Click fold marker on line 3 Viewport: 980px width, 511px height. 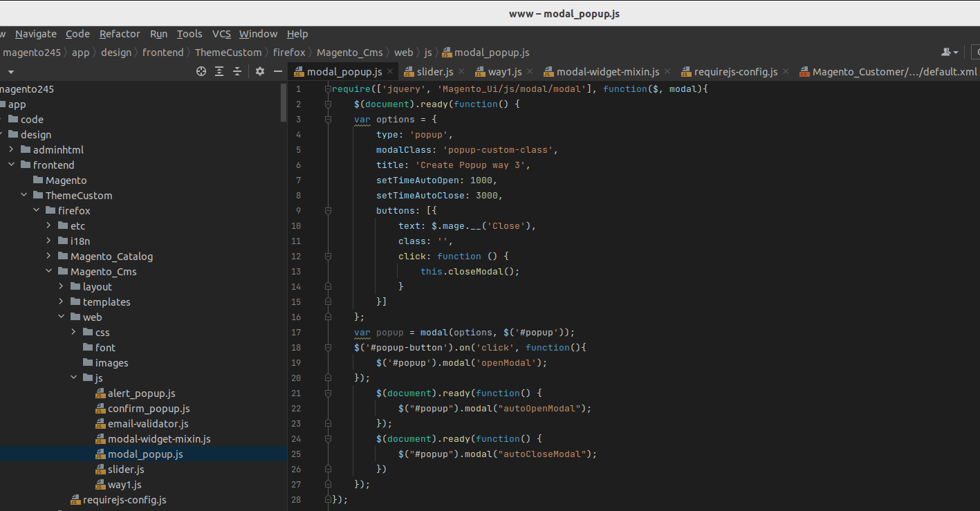pyautogui.click(x=328, y=120)
